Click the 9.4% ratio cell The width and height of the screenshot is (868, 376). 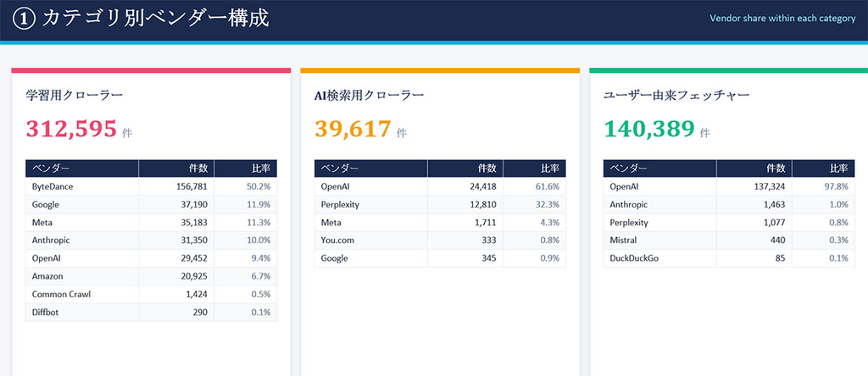(x=246, y=258)
